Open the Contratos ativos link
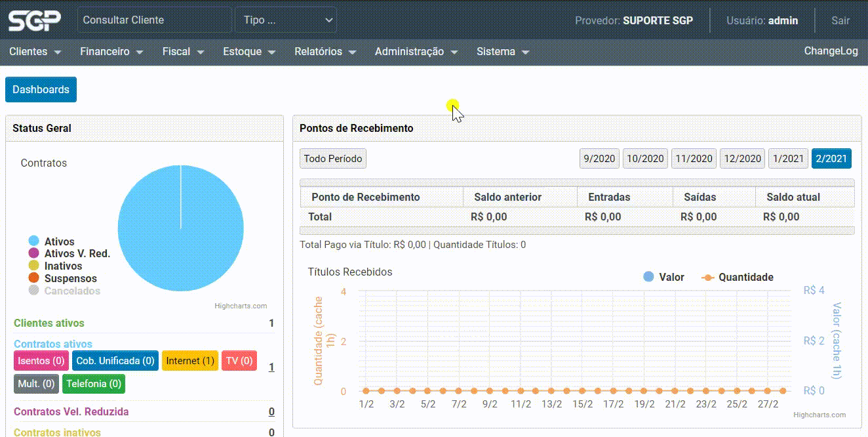The height and width of the screenshot is (437, 868). 53,344
